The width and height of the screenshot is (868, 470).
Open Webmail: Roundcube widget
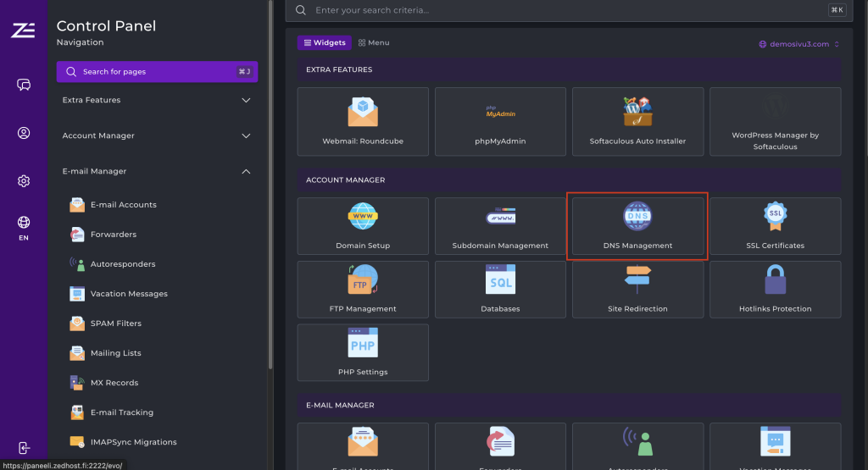(x=363, y=121)
